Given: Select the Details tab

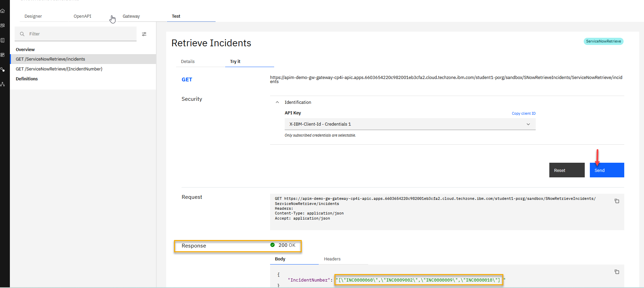Looking at the screenshot, I should [188, 62].
